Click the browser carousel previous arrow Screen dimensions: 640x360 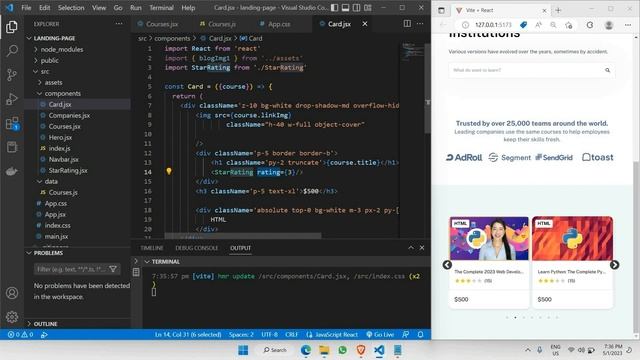click(447, 265)
